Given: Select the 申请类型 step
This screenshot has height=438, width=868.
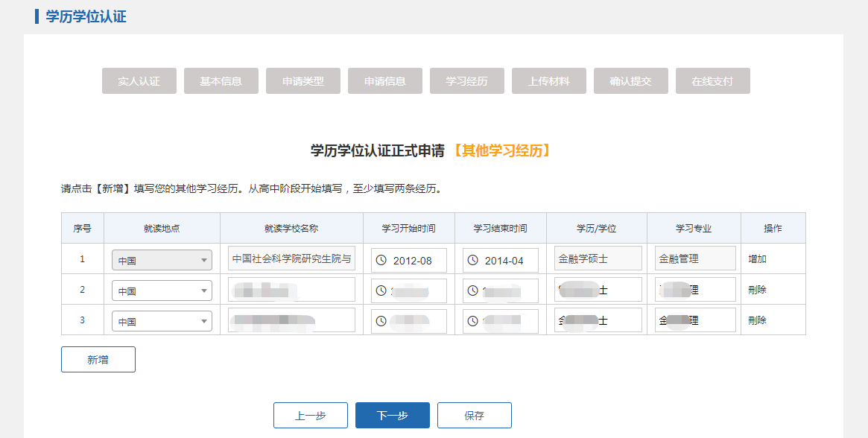Looking at the screenshot, I should click(303, 81).
